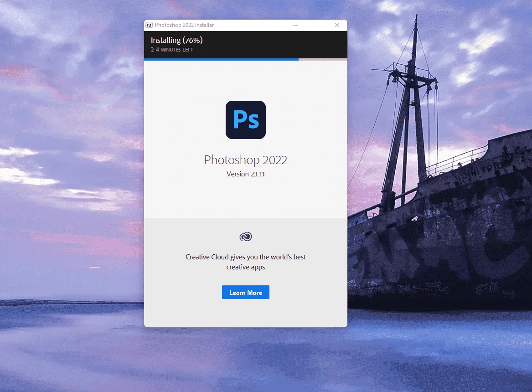Click the Photoshop Ps app icon
The image size is (532, 392).
click(x=246, y=120)
